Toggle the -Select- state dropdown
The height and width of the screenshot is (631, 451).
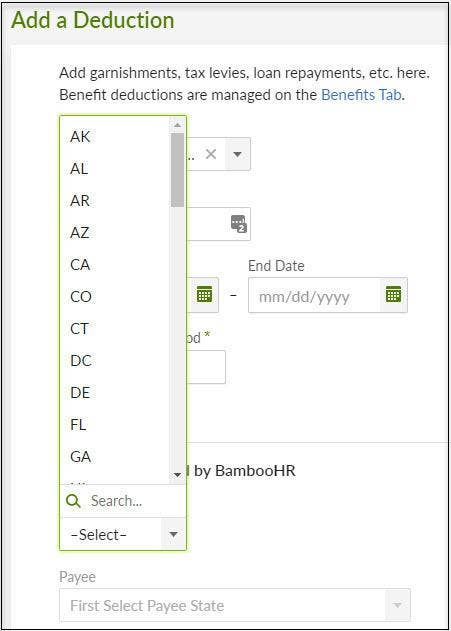pyautogui.click(x=123, y=534)
